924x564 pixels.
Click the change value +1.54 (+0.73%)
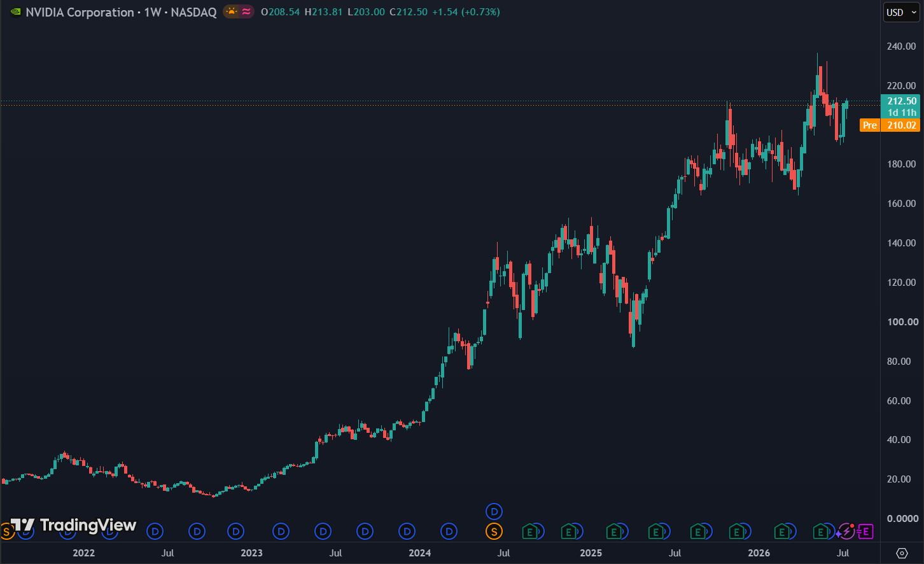pyautogui.click(x=466, y=12)
